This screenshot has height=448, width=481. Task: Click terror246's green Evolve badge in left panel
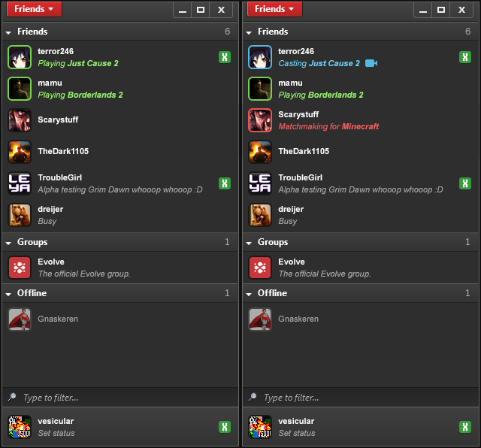tap(225, 57)
